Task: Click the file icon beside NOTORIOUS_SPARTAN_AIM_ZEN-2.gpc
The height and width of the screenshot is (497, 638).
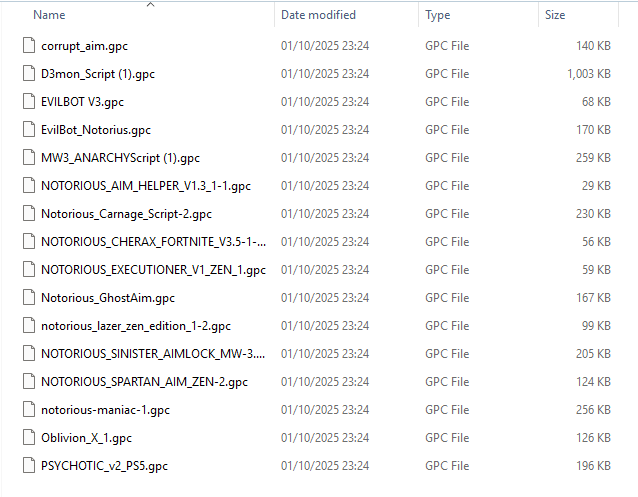Action: pos(29,381)
